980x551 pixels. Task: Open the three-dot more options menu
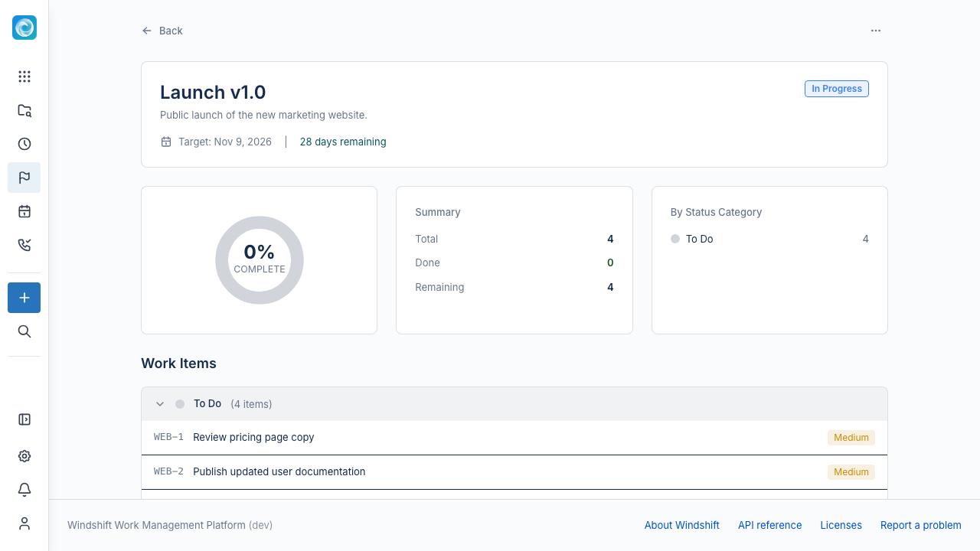pyautogui.click(x=876, y=31)
